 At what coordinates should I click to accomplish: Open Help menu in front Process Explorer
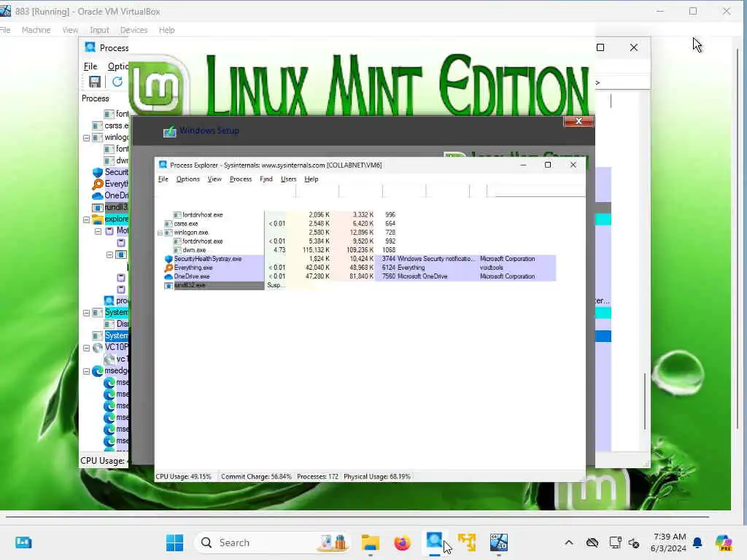311,179
